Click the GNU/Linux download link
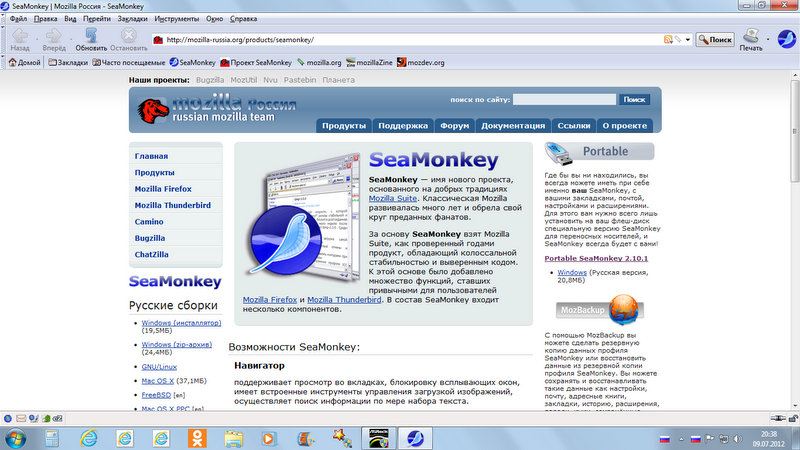The height and width of the screenshot is (450, 800). click(159, 367)
